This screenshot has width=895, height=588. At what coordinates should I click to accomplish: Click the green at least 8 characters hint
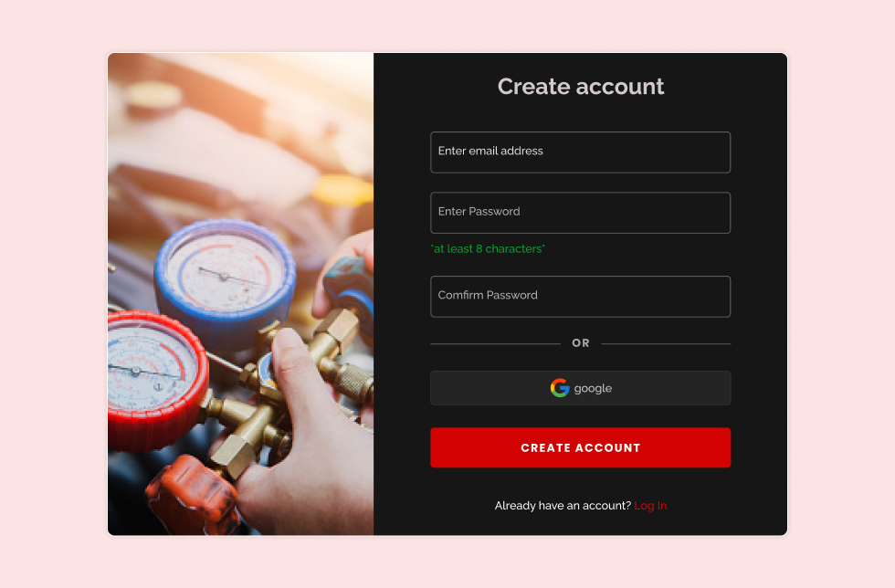coord(488,249)
